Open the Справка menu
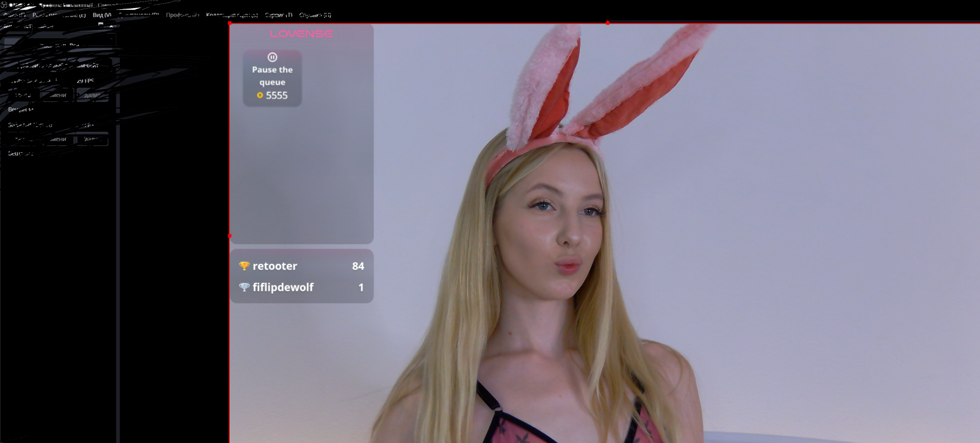The width and height of the screenshot is (980, 443). (x=315, y=15)
